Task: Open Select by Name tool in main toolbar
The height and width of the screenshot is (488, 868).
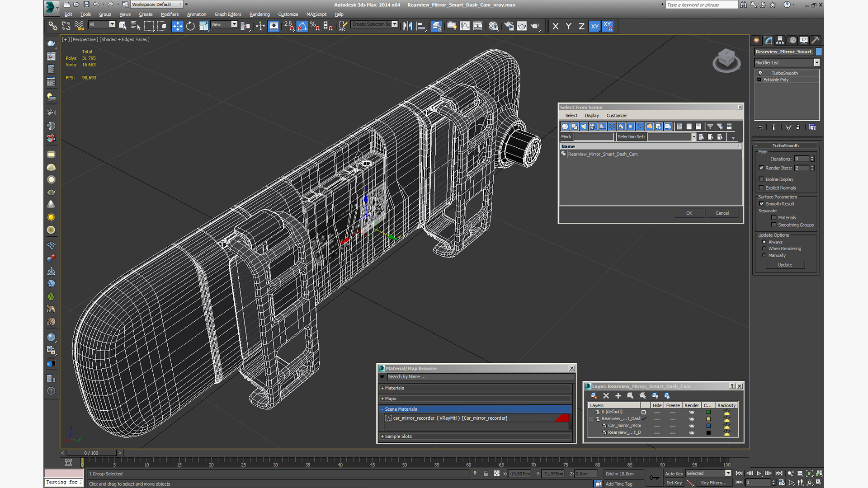Action: coord(136,26)
